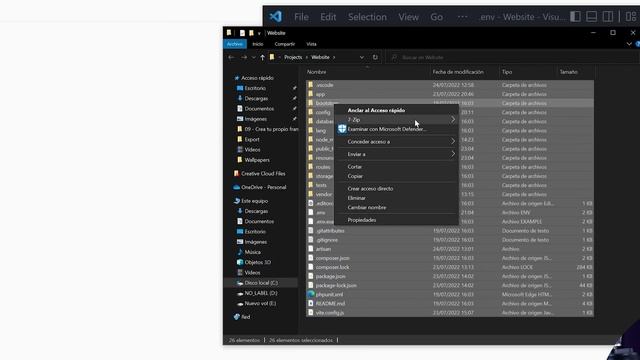The image size is (640, 360).
Task: Select Anclar al Acceso rápido in context menu
Action: pyautogui.click(x=396, y=110)
